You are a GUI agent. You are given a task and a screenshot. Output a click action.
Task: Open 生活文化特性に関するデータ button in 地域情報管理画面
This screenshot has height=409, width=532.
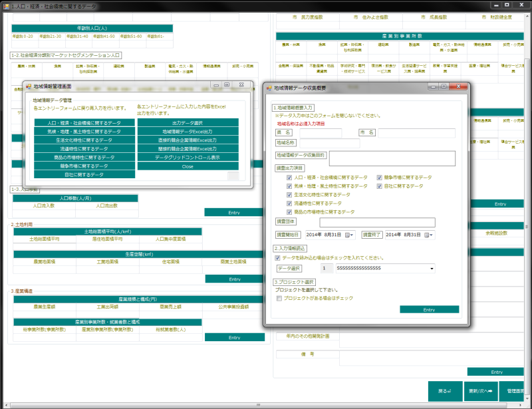coord(84,140)
